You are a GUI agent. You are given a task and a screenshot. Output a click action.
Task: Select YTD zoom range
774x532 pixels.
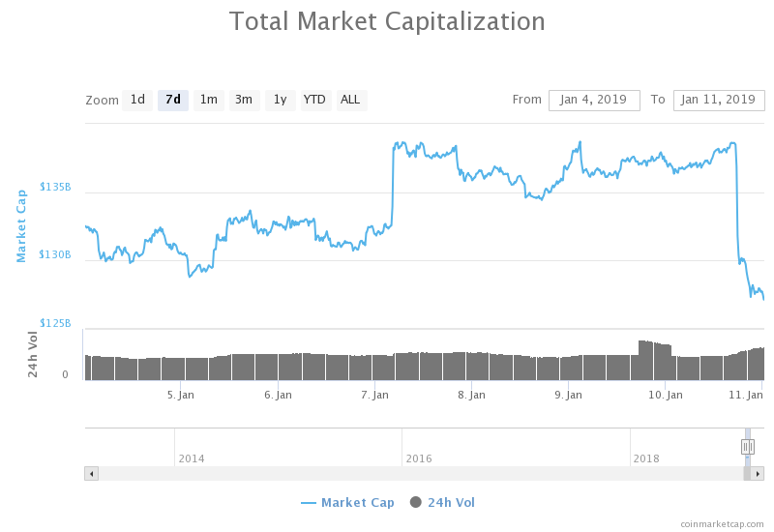tap(314, 100)
